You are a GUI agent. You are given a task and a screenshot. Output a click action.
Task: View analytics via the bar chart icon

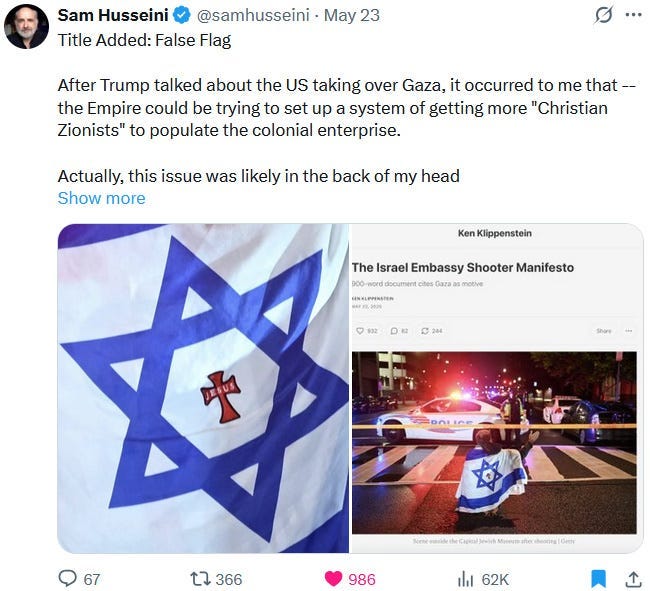coord(465,579)
